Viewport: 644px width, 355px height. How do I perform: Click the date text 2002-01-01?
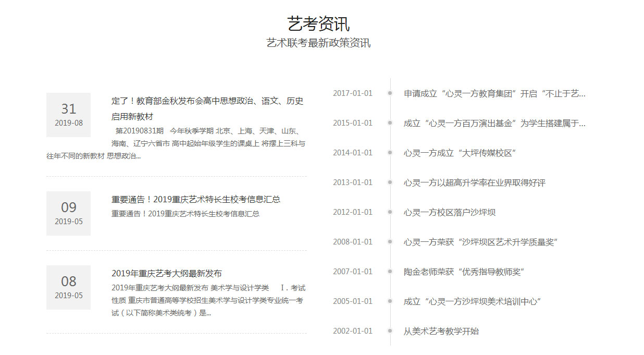tap(353, 332)
